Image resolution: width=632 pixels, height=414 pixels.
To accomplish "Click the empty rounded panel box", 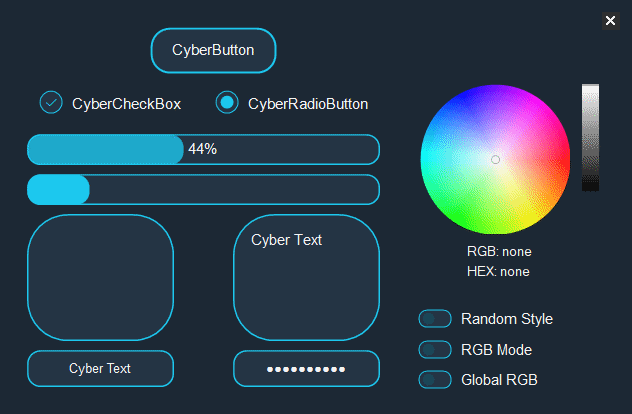I will click(x=100, y=277).
